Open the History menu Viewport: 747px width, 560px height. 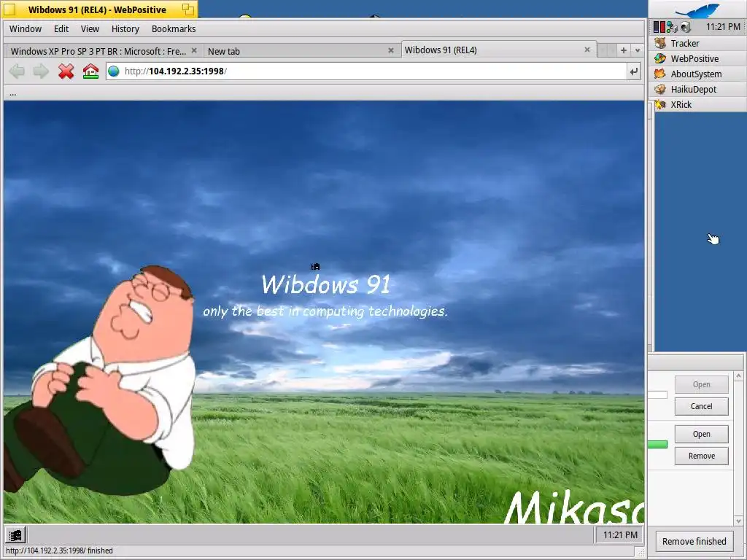pos(125,28)
